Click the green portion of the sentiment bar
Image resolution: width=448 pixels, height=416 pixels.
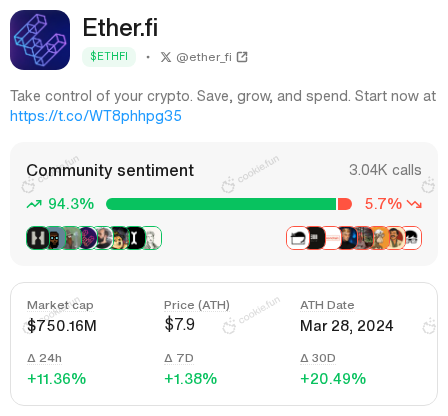221,204
